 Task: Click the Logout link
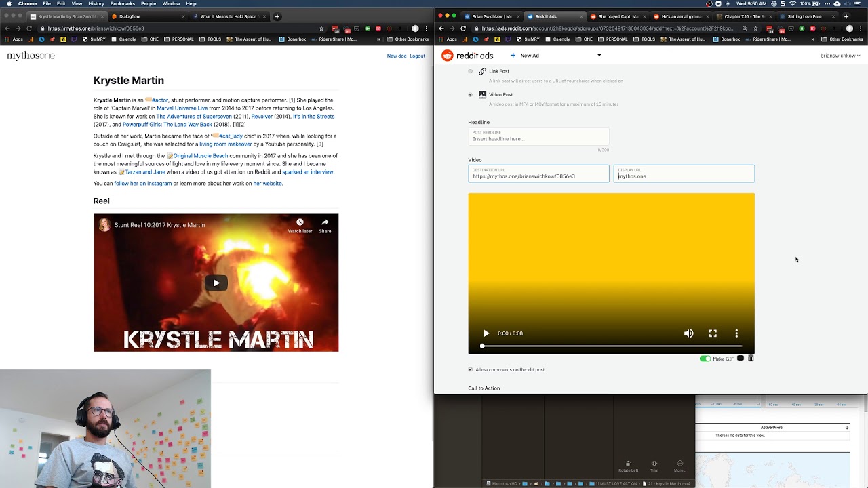click(x=418, y=56)
